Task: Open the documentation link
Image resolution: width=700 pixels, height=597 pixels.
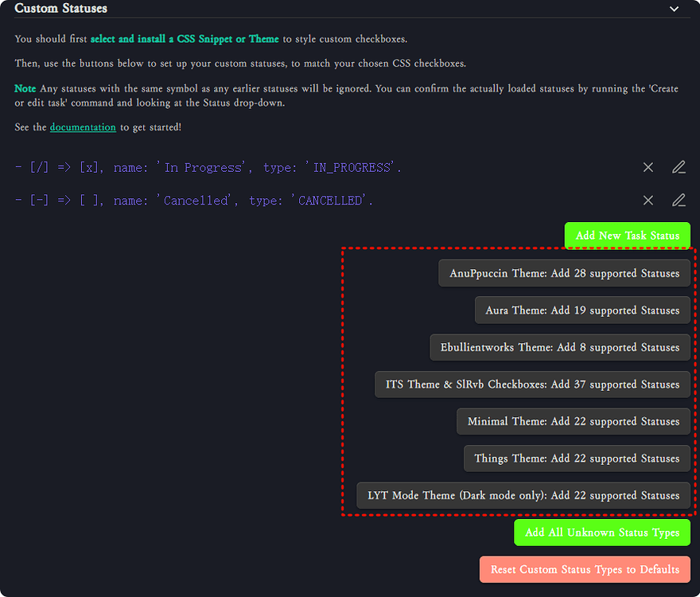Action: coord(83,127)
